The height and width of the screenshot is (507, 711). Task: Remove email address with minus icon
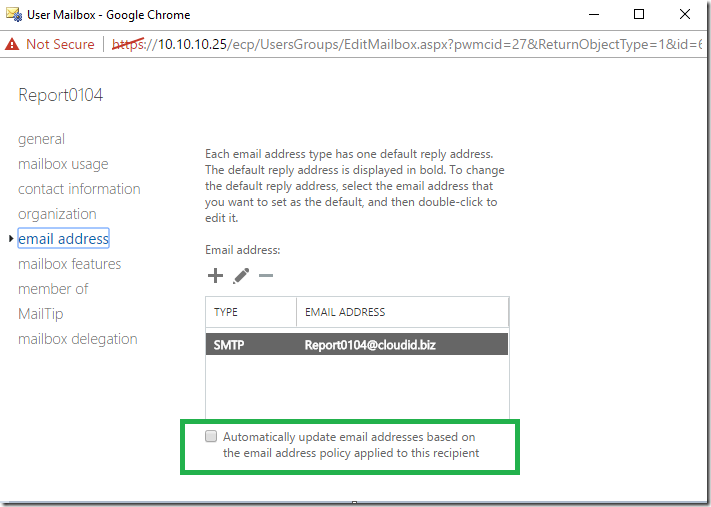pos(266,276)
